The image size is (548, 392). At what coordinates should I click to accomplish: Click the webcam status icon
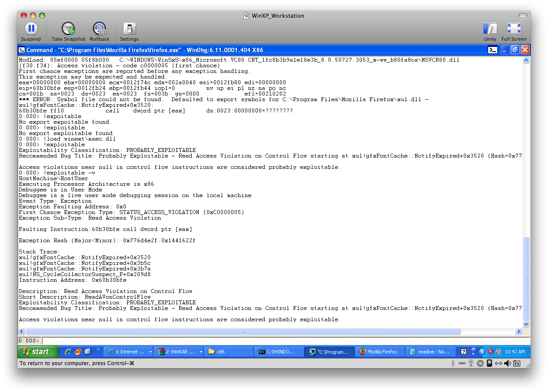coord(471,363)
